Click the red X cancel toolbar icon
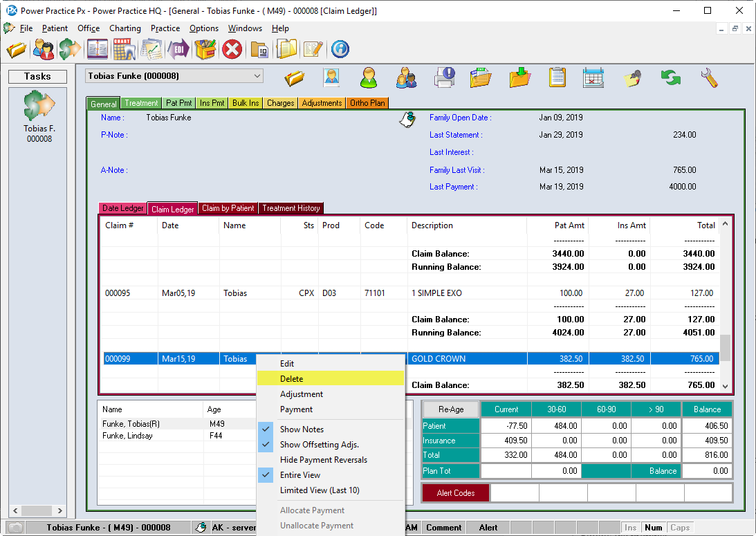This screenshot has height=536, width=756. pyautogui.click(x=232, y=49)
